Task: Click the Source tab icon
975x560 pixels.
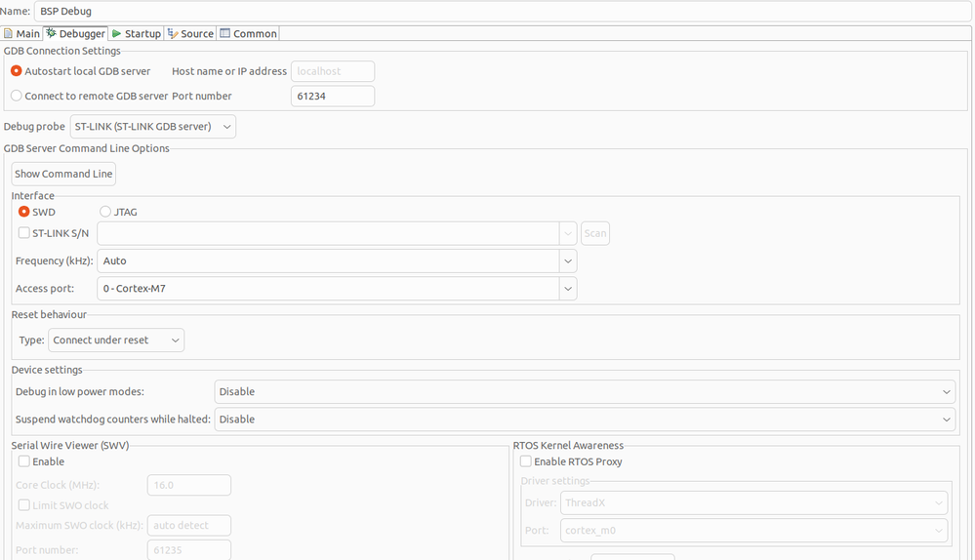Action: (172, 33)
